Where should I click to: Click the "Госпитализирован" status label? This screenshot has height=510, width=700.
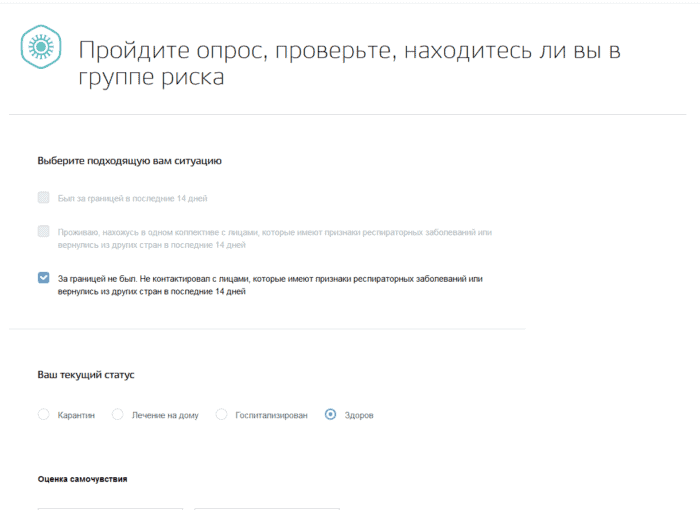coord(272,415)
